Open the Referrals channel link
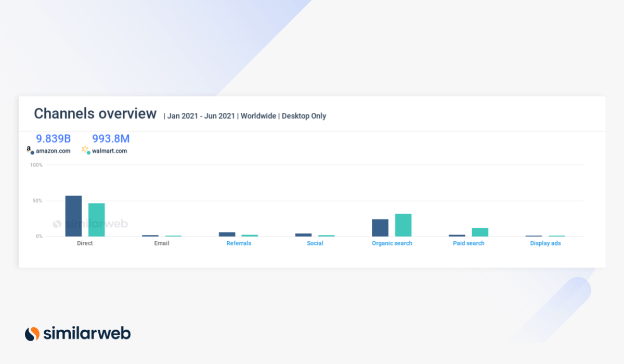The image size is (624, 364). [239, 243]
